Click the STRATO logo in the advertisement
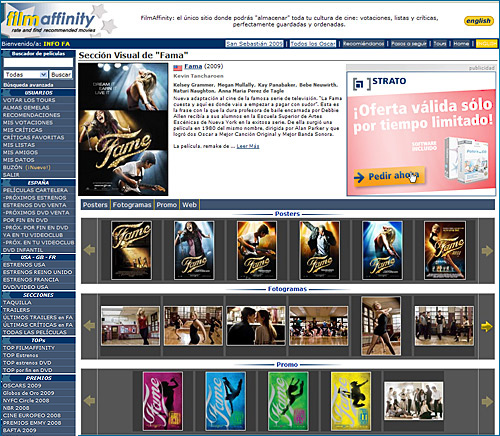Viewport: 500px width, 436px height. (x=379, y=82)
